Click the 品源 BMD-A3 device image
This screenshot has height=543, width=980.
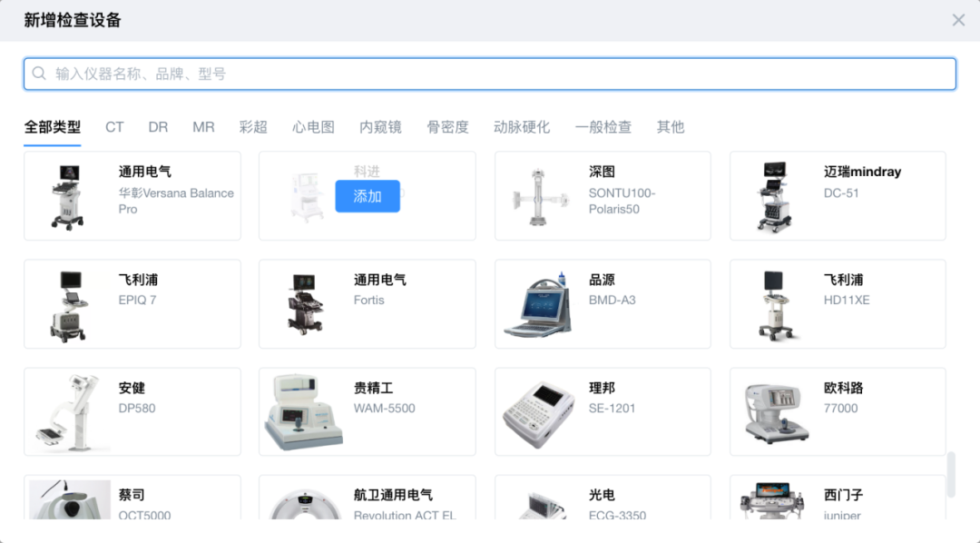(539, 305)
